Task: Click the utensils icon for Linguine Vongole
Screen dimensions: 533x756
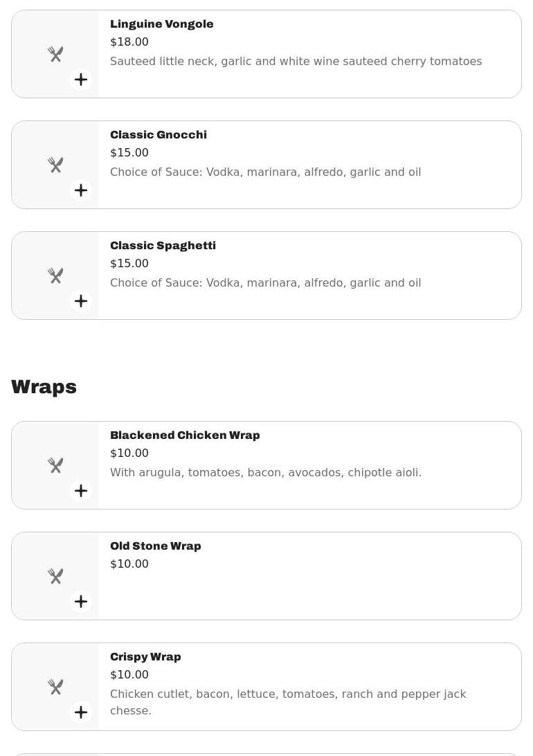Action: 55,53
